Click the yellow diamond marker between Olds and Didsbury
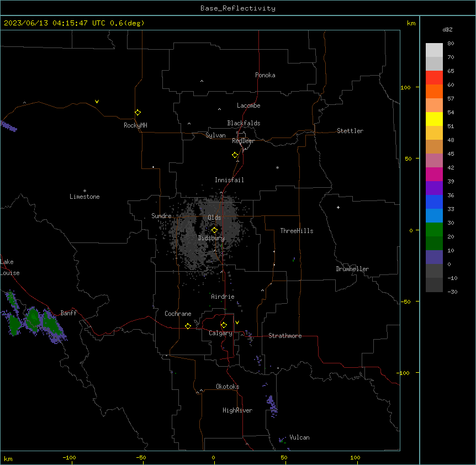The image size is (476, 465). coord(215,230)
